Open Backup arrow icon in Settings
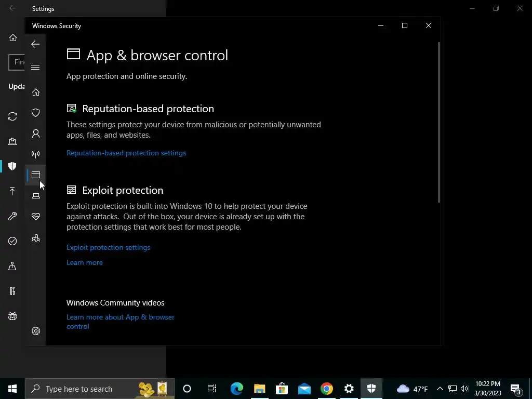Image resolution: width=532 pixels, height=399 pixels. tap(12, 191)
